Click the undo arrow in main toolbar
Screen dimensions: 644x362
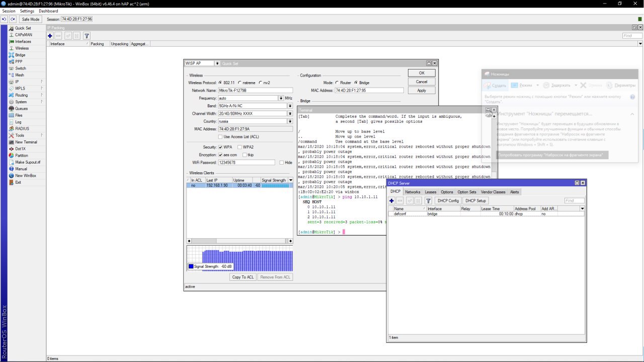click(x=5, y=19)
